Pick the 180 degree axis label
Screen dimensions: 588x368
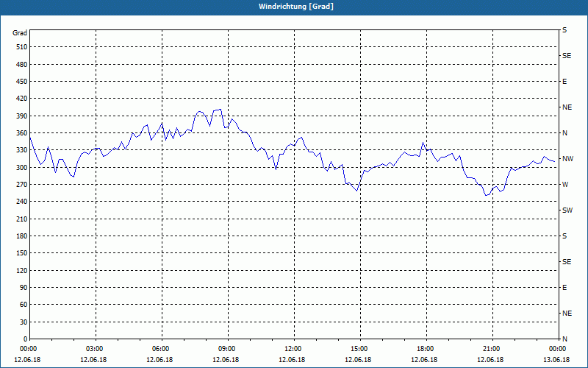[x=22, y=236]
